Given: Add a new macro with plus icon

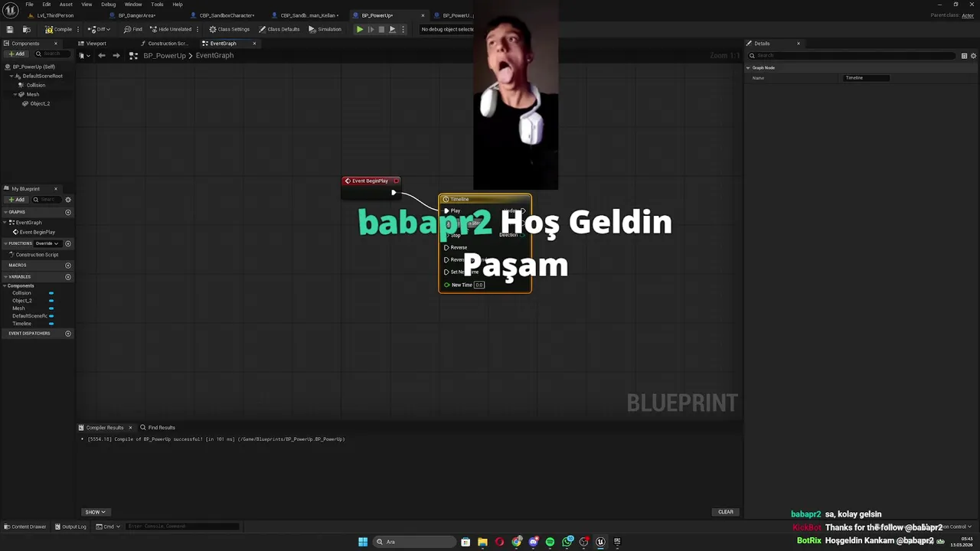Looking at the screenshot, I should [68, 265].
